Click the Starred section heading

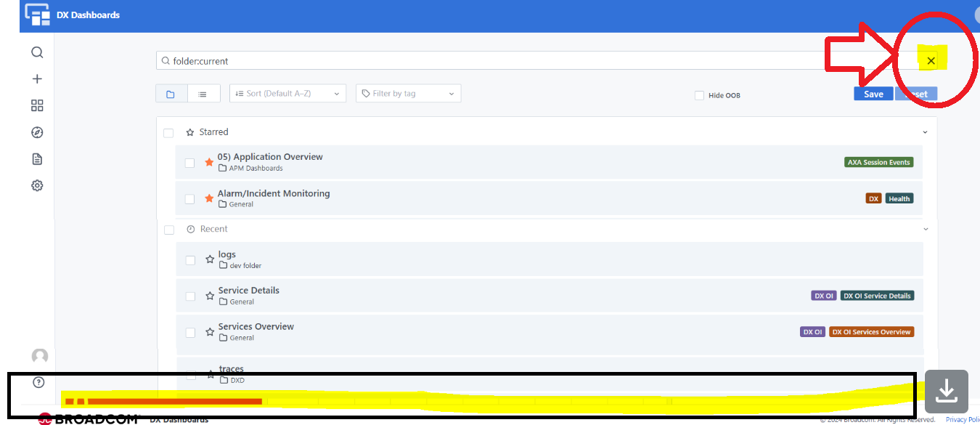[x=213, y=132]
